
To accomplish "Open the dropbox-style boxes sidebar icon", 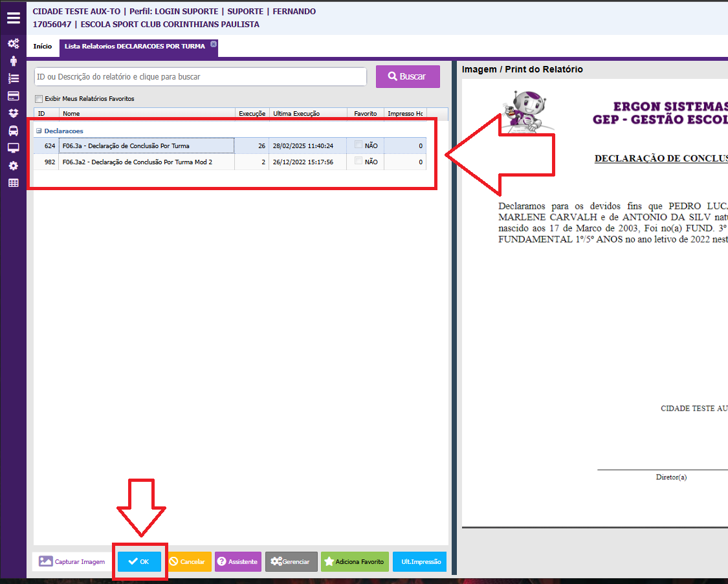I will 13,113.
